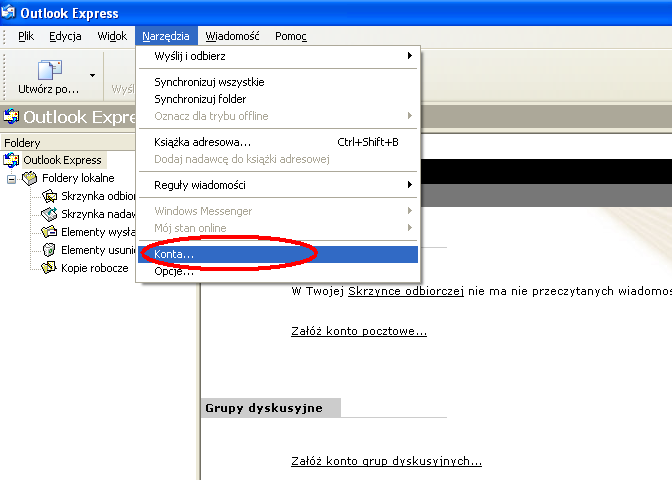Click the Skrzynka odbiorcza inbox icon

pos(49,196)
